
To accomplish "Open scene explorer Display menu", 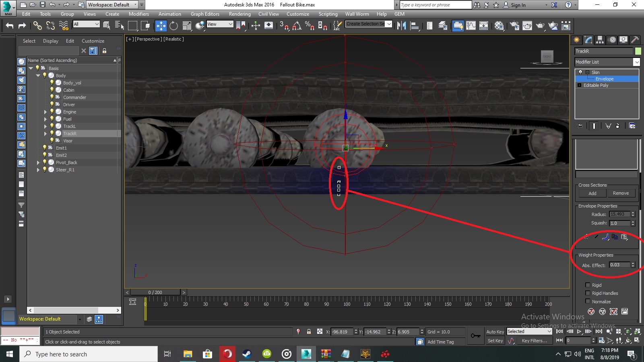I will 51,41.
